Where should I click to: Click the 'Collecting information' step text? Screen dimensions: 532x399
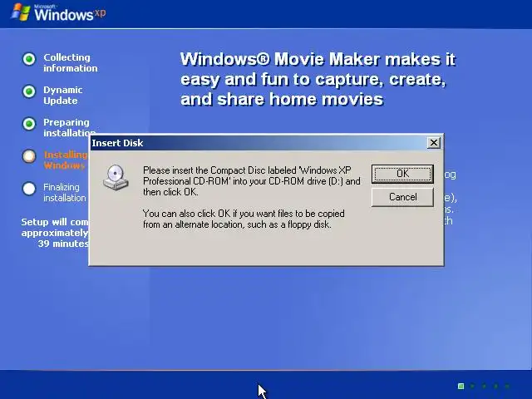(x=70, y=63)
